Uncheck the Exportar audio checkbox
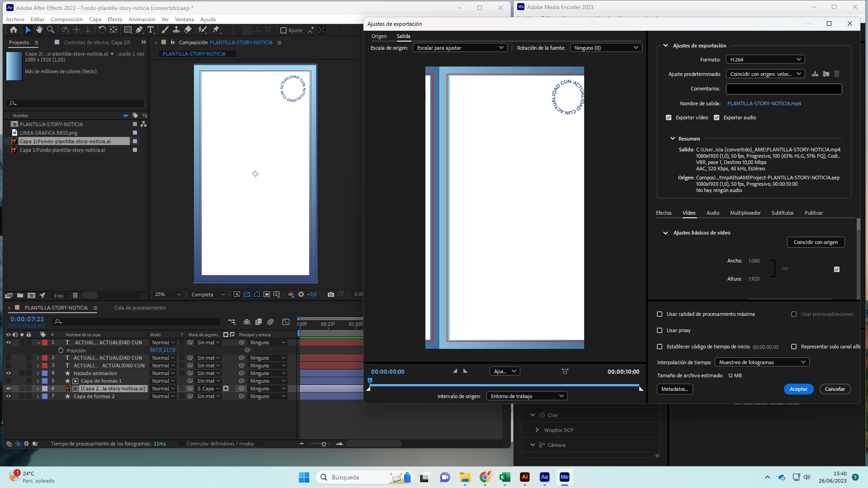 click(x=717, y=117)
